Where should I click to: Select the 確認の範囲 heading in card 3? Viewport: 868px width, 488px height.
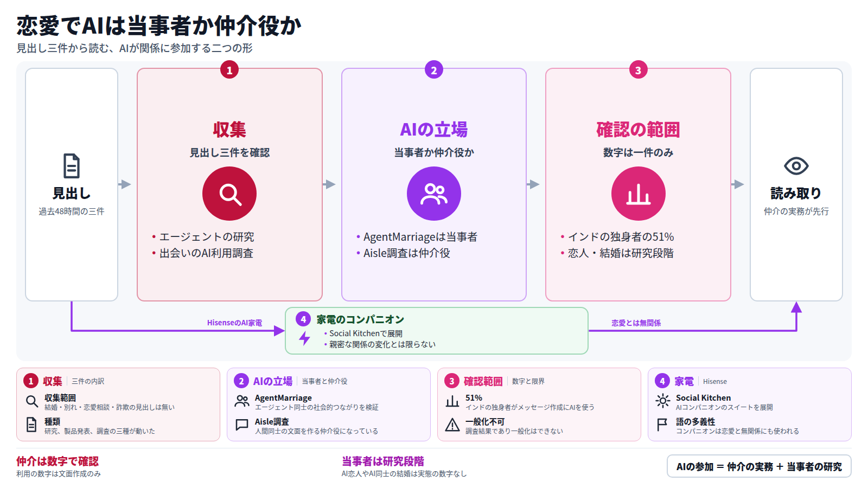point(638,130)
